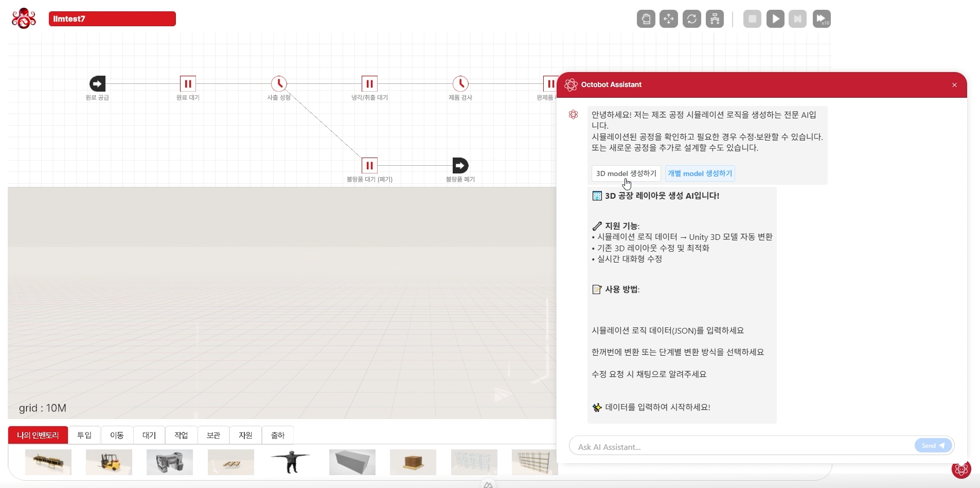The image size is (980, 488).
Task: Open the flowchart layout tool
Action: 715,19
